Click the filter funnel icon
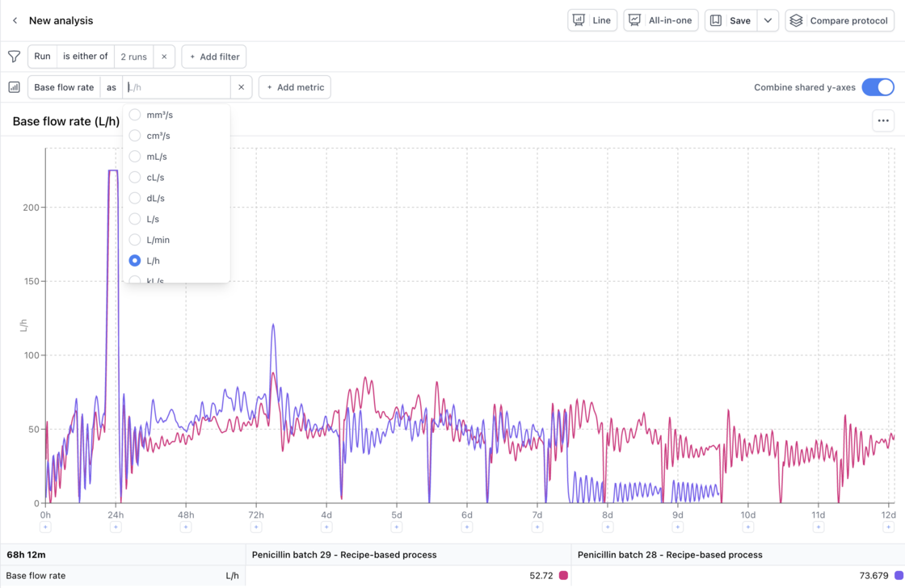 point(14,57)
